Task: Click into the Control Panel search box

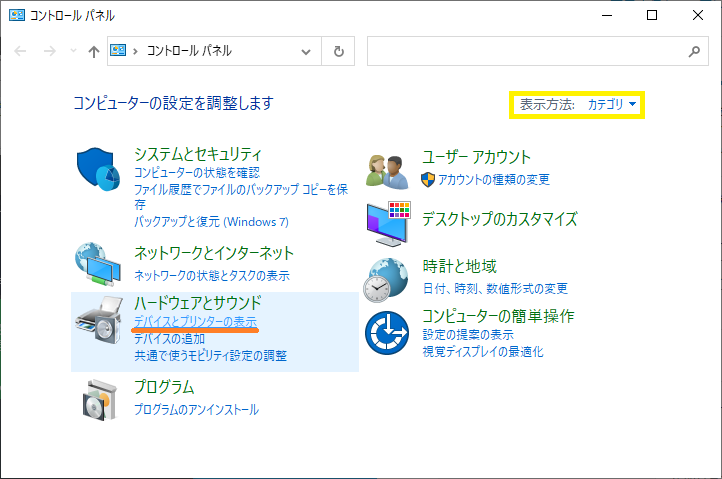Action: pyautogui.click(x=538, y=51)
